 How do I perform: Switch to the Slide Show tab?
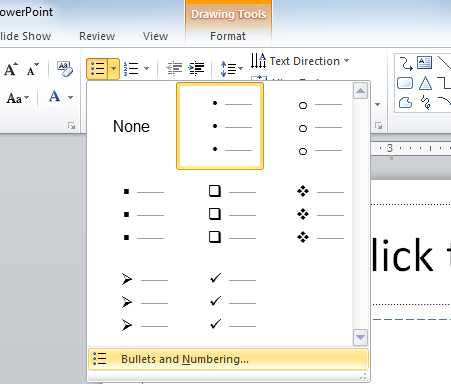coord(25,36)
